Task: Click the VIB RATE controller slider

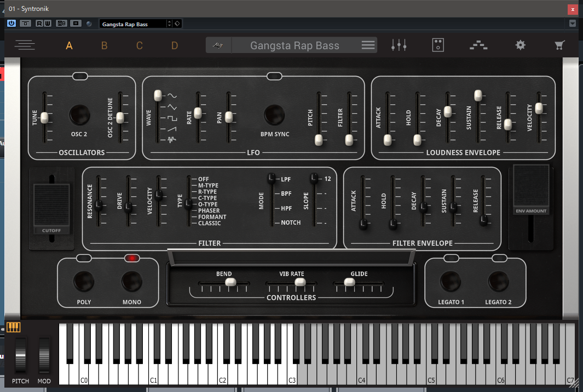Action: [x=300, y=282]
